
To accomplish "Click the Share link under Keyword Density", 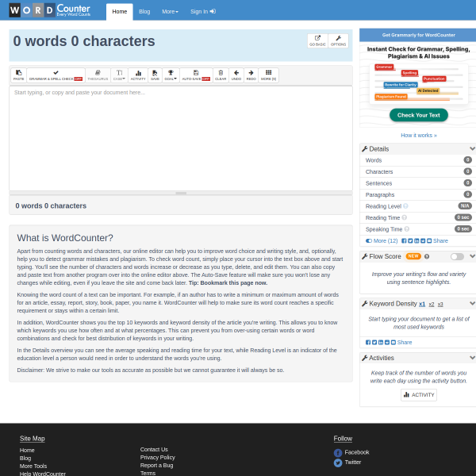I will tap(405, 342).
